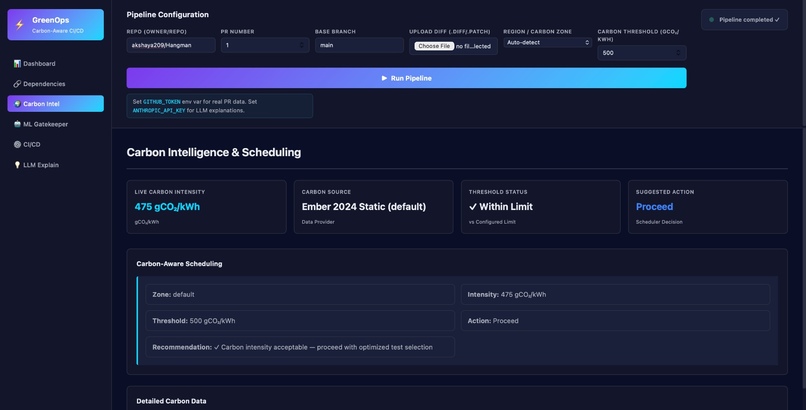Click the Within Limit threshold status
806x410 pixels.
tap(501, 207)
